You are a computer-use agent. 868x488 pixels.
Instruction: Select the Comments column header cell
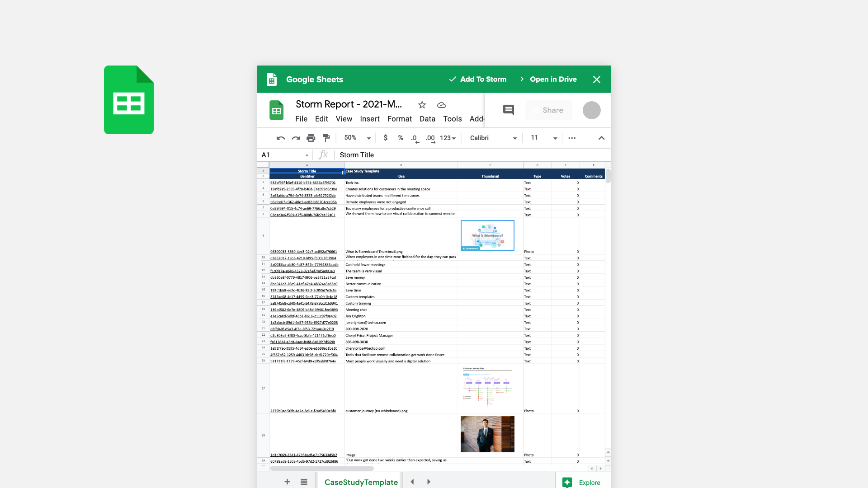[593, 176]
